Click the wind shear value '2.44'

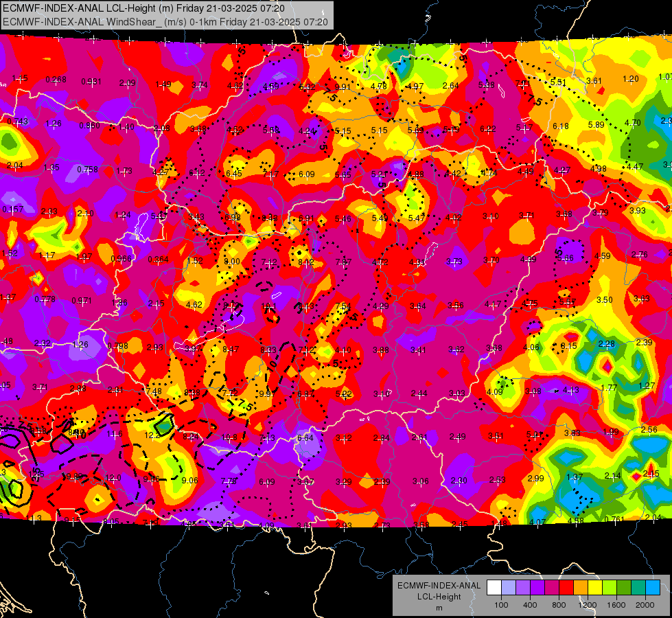click(419, 393)
